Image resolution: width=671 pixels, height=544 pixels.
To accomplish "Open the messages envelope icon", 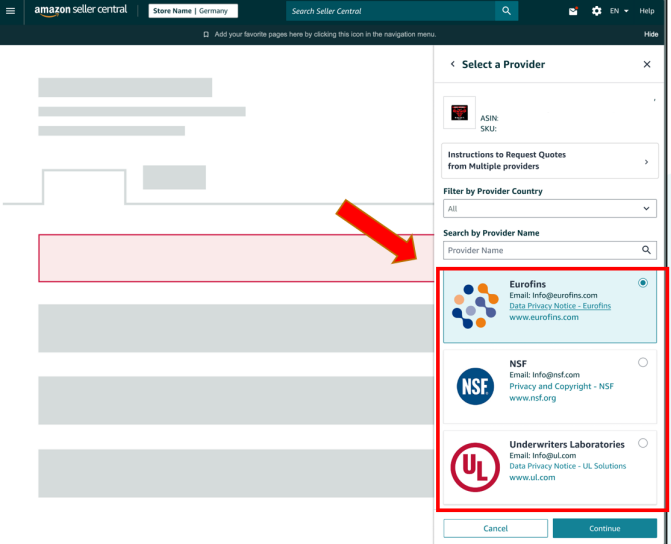I will [573, 11].
